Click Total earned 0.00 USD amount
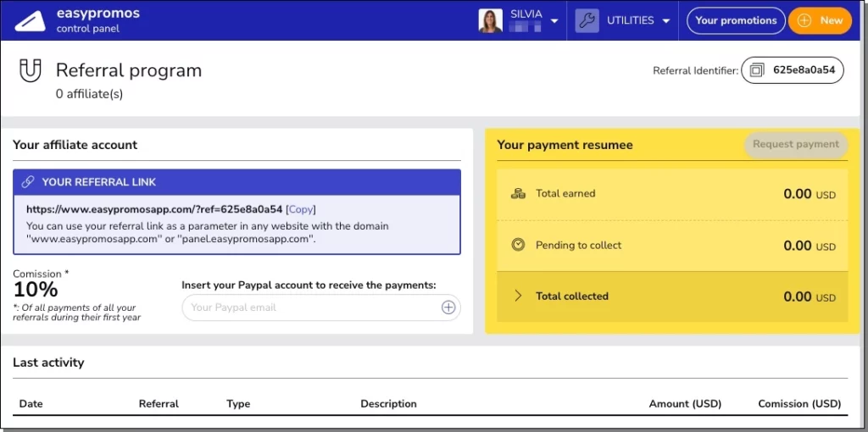Screen dimensions: 868x432 pos(810,194)
